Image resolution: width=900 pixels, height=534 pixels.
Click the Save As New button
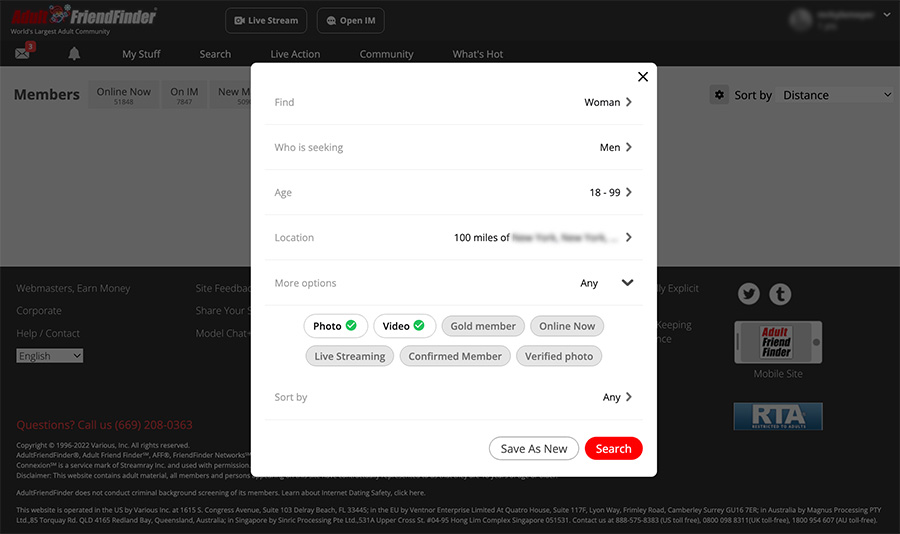click(x=534, y=448)
